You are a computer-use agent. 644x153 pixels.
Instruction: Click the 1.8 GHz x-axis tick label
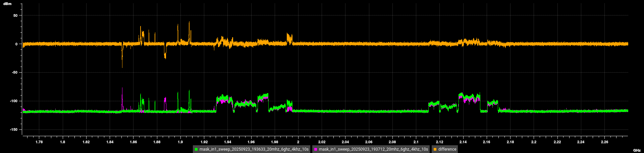[x=62, y=142]
